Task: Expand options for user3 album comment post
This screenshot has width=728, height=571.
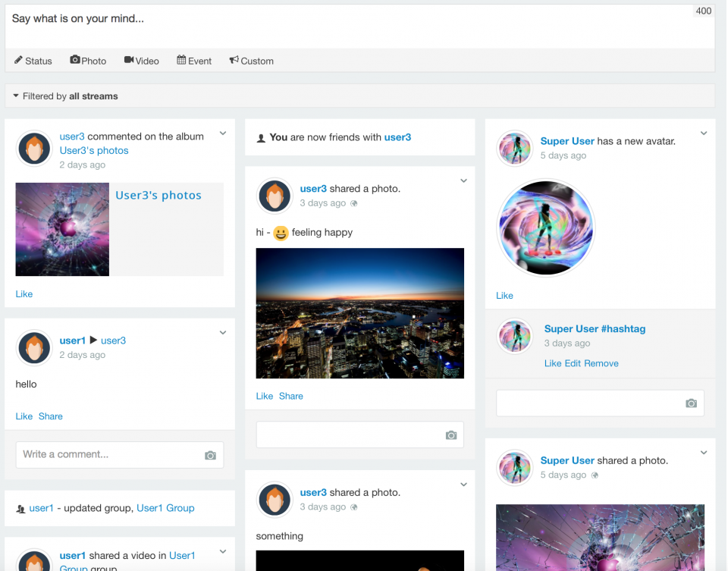Action: [x=223, y=133]
